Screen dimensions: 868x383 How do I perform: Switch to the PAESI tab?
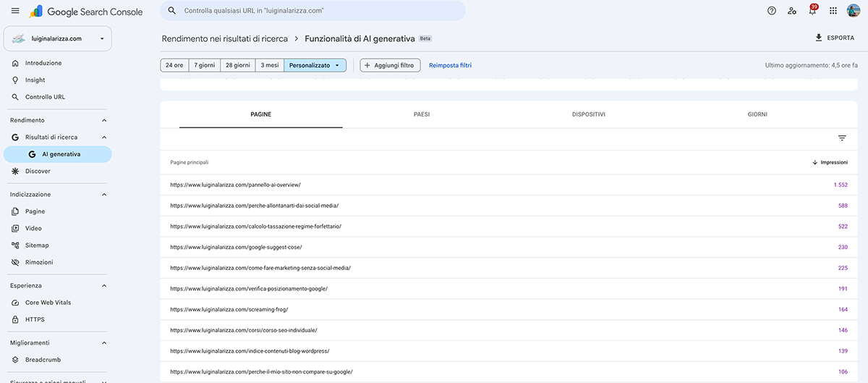(422, 114)
